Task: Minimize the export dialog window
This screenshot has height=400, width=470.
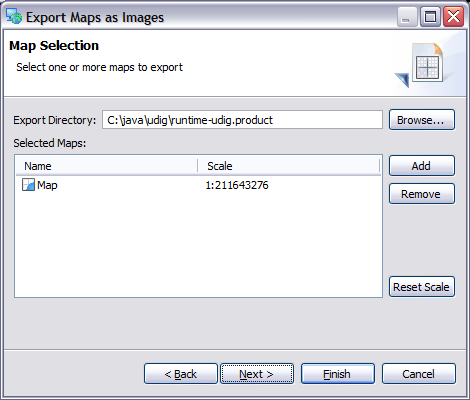Action: point(407,16)
